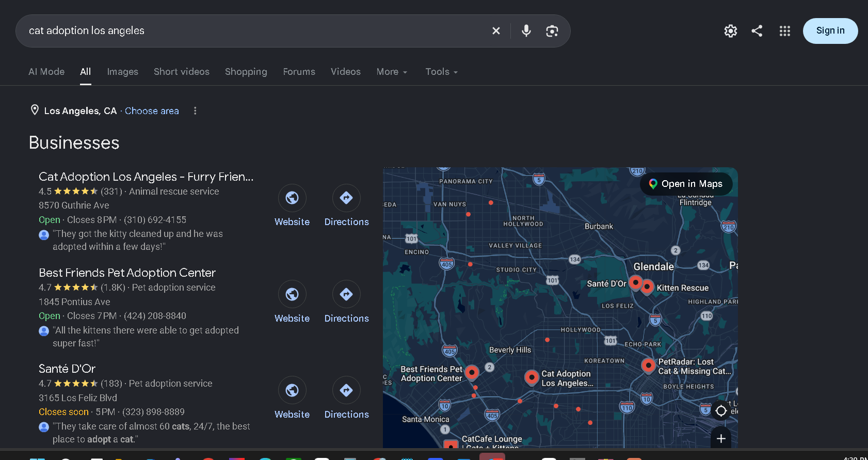Get directions icon for Santé D'Or
Image resolution: width=868 pixels, height=460 pixels.
[x=346, y=390]
